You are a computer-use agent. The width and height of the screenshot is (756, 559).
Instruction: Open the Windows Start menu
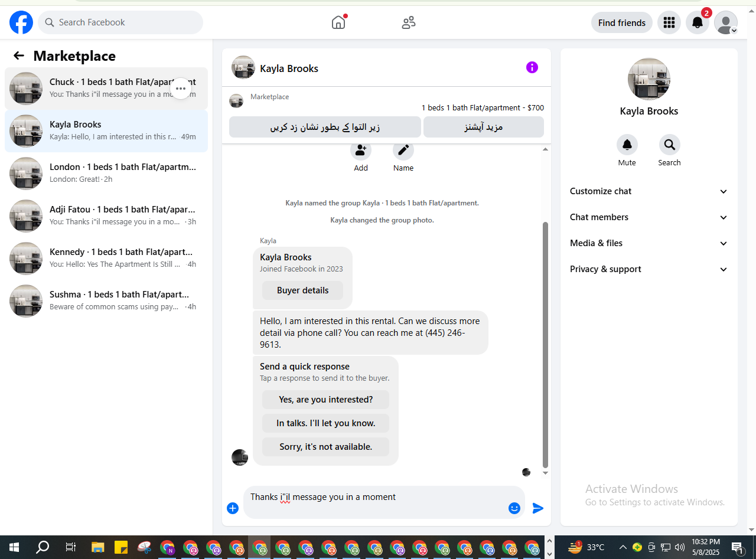14,547
